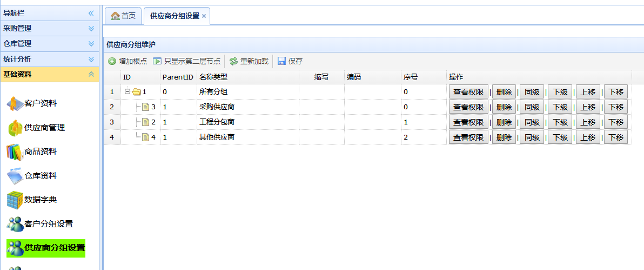Open 仓库资料 in the sidebar
Screen dimensions: 644x270
click(x=40, y=176)
